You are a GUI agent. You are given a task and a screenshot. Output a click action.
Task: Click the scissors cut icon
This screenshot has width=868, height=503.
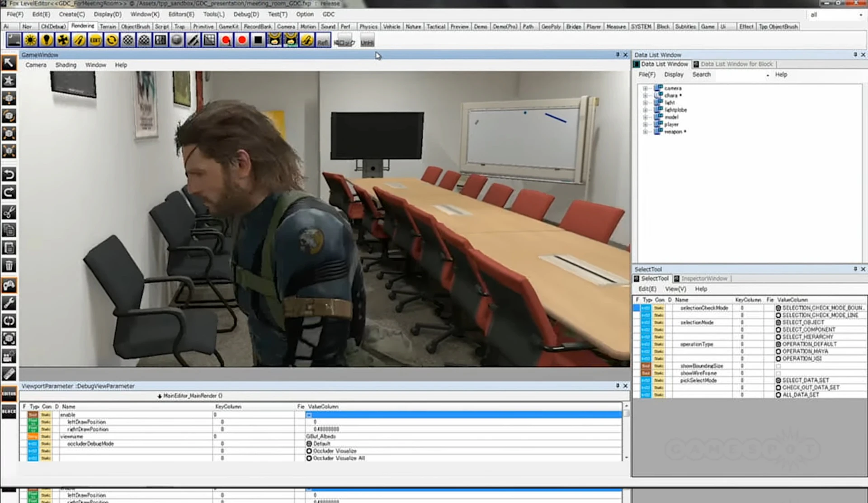click(9, 212)
